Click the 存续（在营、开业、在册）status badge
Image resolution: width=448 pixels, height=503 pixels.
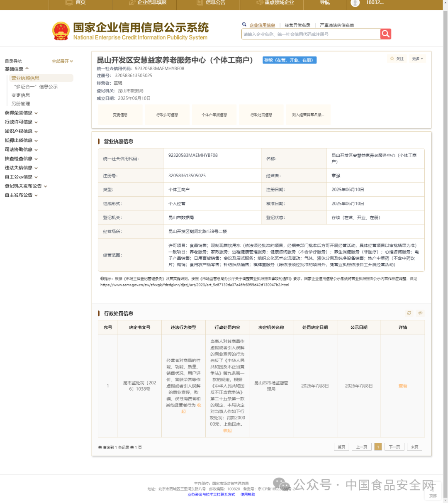click(x=290, y=60)
